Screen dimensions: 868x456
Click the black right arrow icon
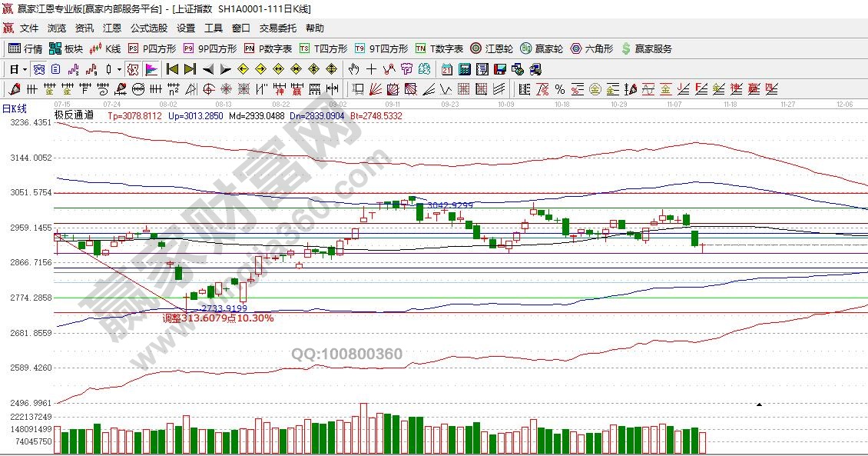225,69
